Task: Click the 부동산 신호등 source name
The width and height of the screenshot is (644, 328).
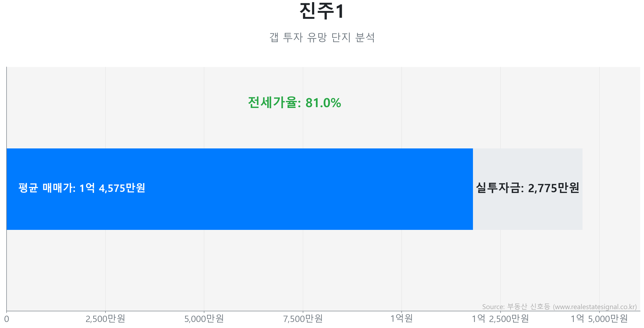Action: (x=528, y=307)
